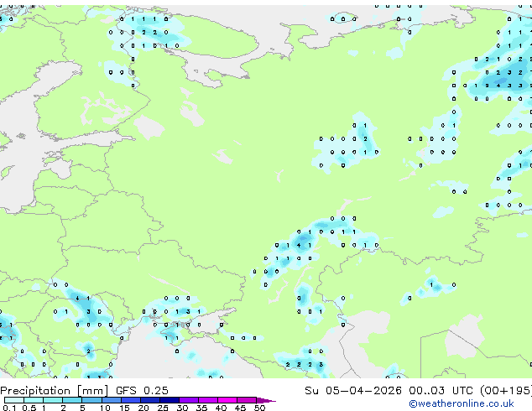Pick the 2–5 mm legend color swatch
Viewport: 532px width, 411px height.
click(72, 400)
